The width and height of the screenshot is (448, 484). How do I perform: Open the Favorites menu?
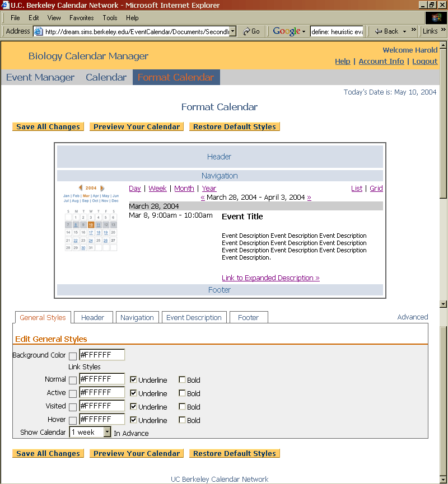(x=82, y=18)
